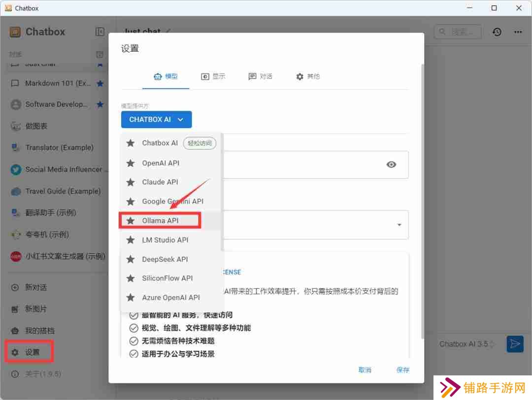Send message with the paper plane button
This screenshot has height=400, width=532.
tap(515, 344)
